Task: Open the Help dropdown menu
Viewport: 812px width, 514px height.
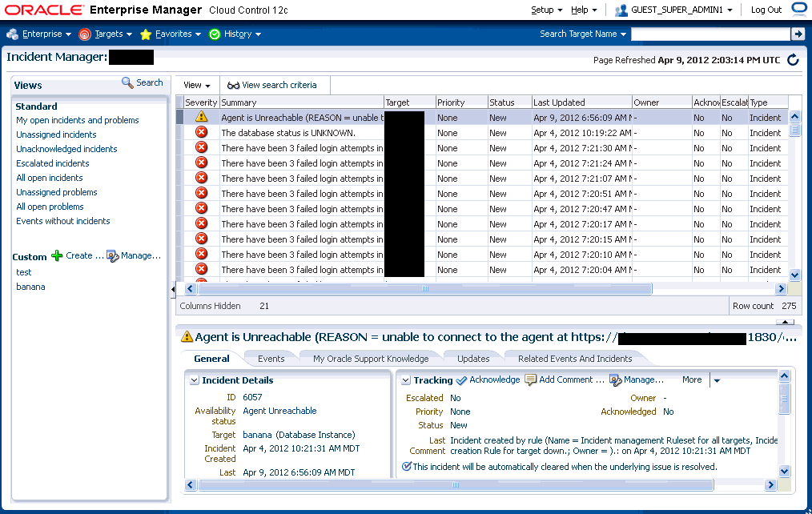Action: pos(584,10)
